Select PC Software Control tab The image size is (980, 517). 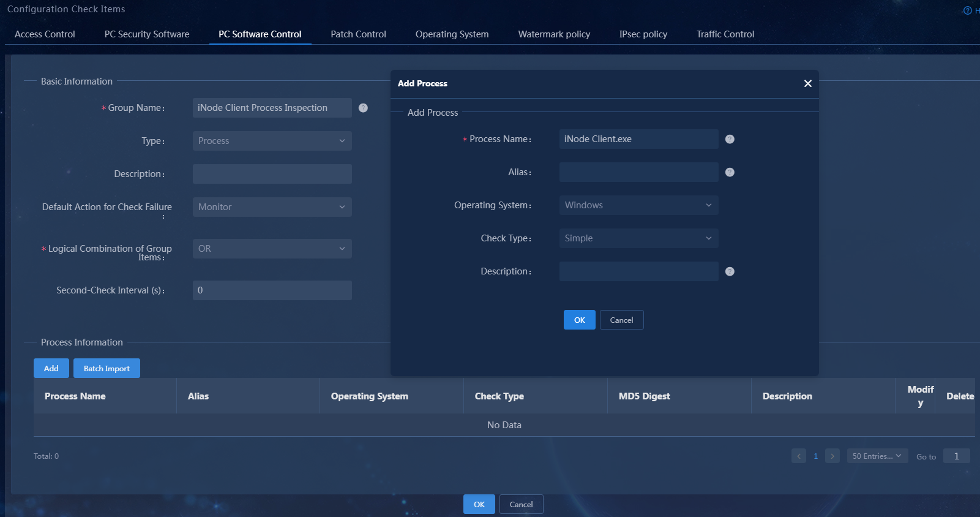pos(260,34)
